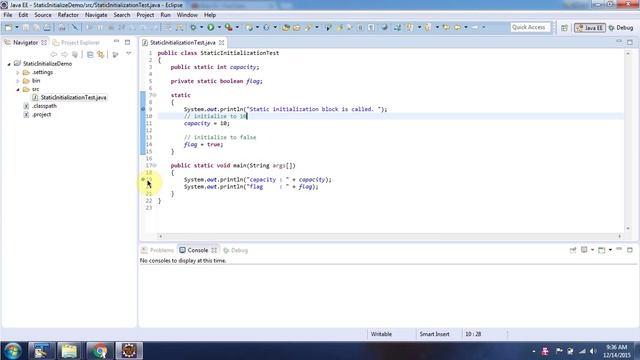Open the Edit menu
Image resolution: width=640 pixels, height=360 pixels.
pos(23,15)
